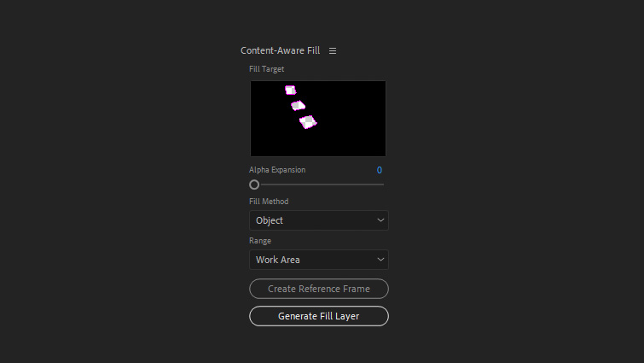
Task: Open the Range dropdown showing Work Area
Action: click(318, 260)
